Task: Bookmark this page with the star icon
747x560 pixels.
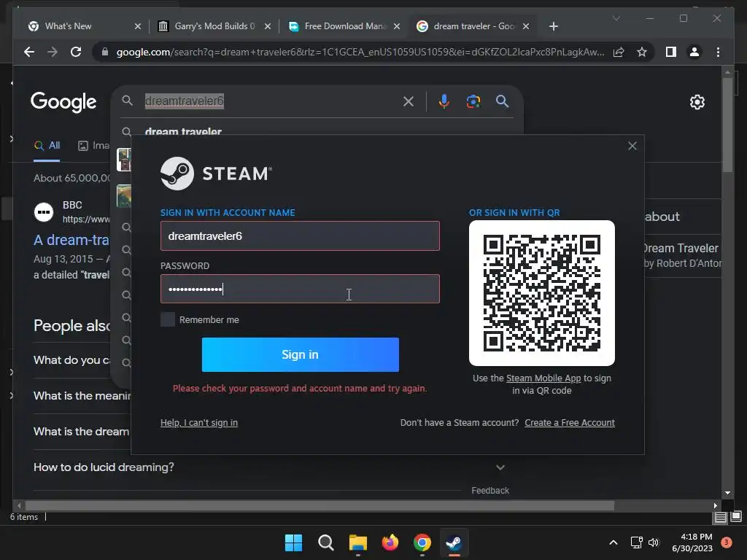Action: click(642, 52)
